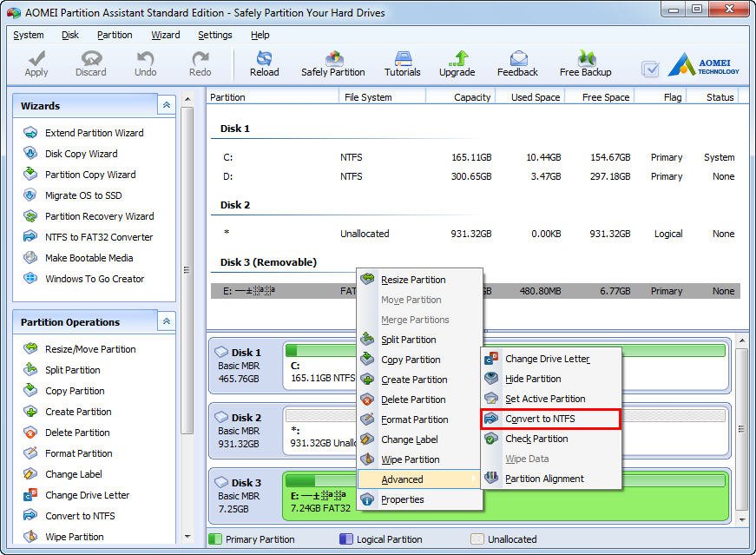
Task: Launch the Extend Partition Wizard
Action: coord(94,133)
